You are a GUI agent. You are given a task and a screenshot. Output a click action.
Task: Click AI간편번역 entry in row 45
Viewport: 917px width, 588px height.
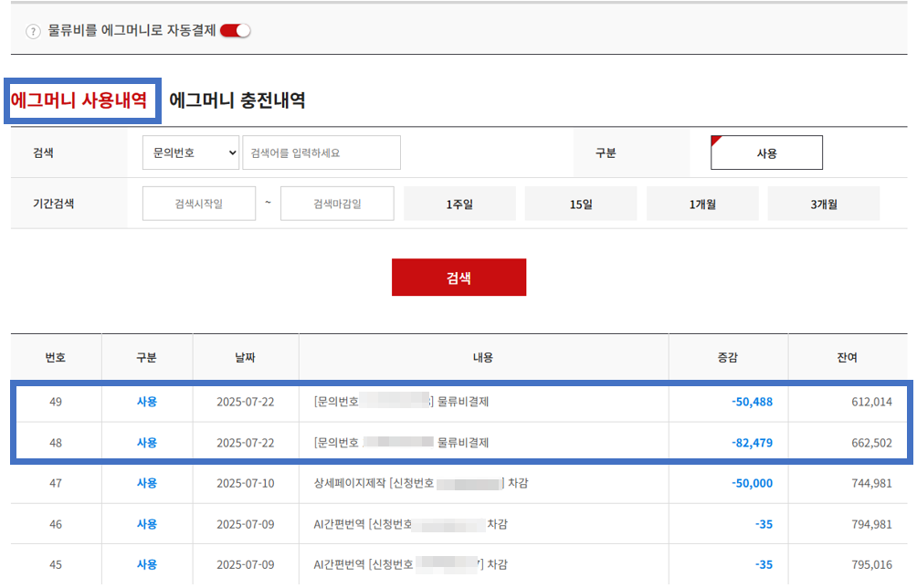[x=410, y=564]
